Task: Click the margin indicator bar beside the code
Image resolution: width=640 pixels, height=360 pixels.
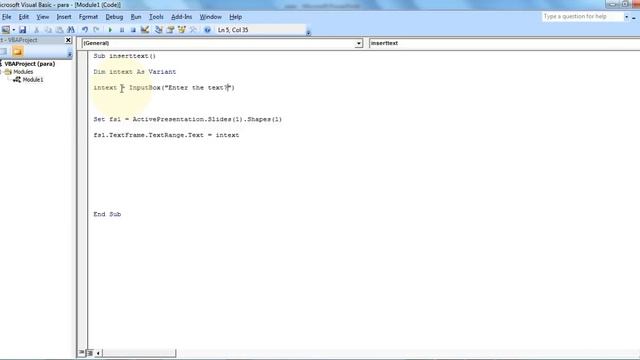Action: 83,199
